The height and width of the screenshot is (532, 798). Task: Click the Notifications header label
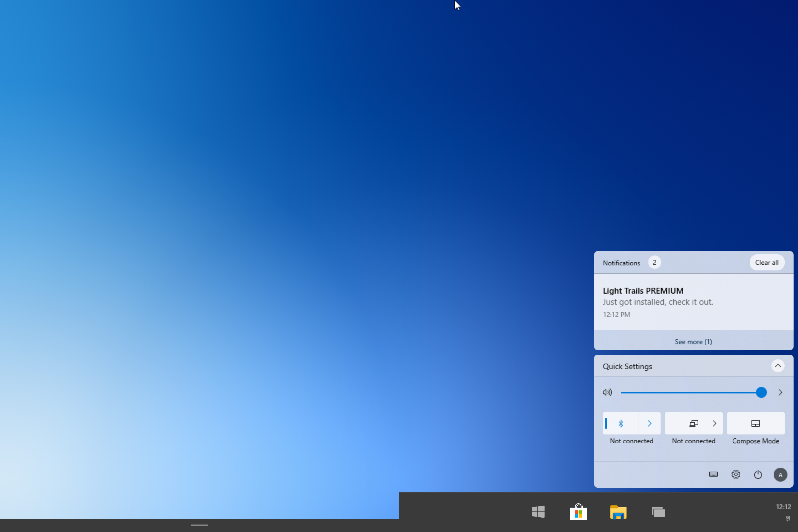pos(621,263)
